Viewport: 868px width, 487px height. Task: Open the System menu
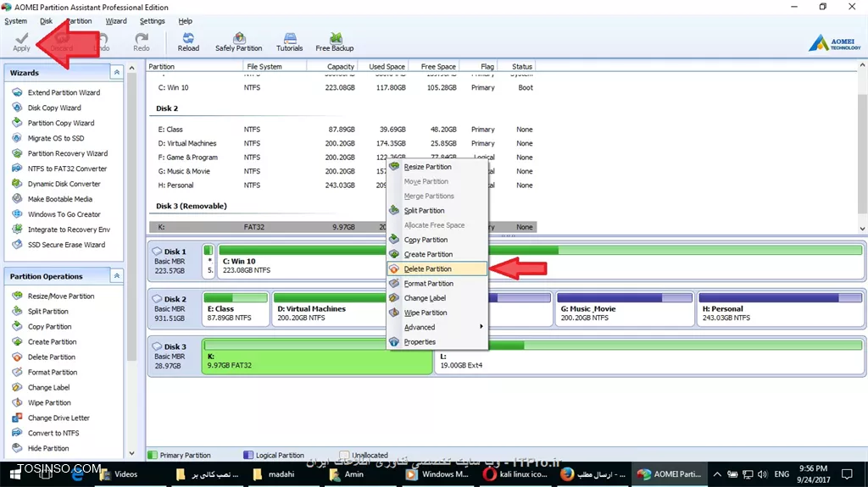pyautogui.click(x=15, y=21)
